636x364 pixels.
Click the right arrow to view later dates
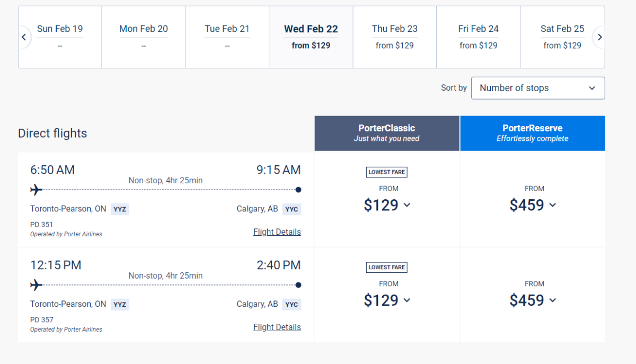tap(599, 37)
